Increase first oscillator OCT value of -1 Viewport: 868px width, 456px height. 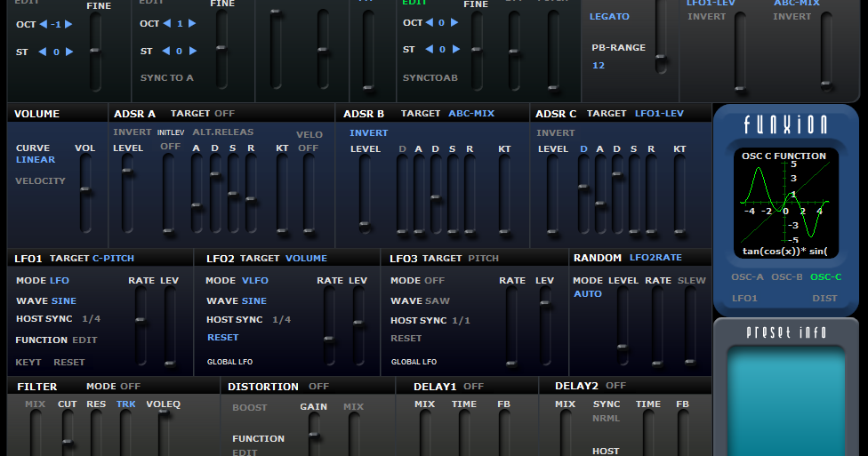coord(68,24)
